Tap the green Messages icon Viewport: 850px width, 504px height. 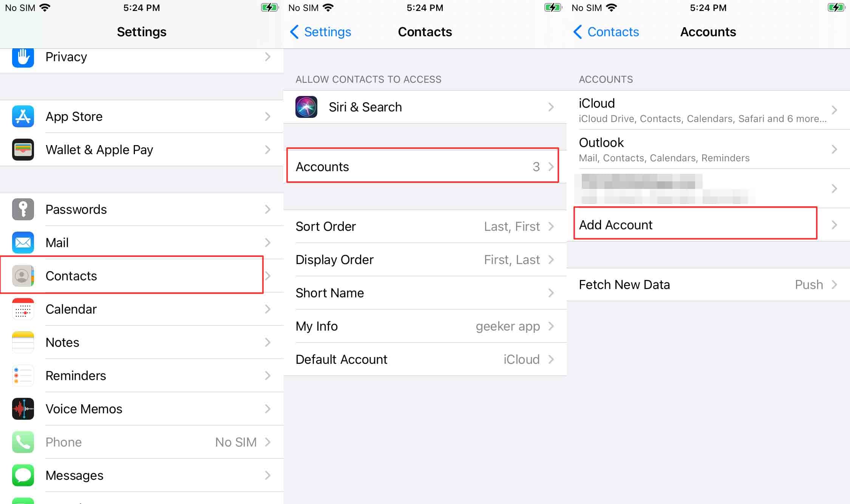tap(23, 475)
